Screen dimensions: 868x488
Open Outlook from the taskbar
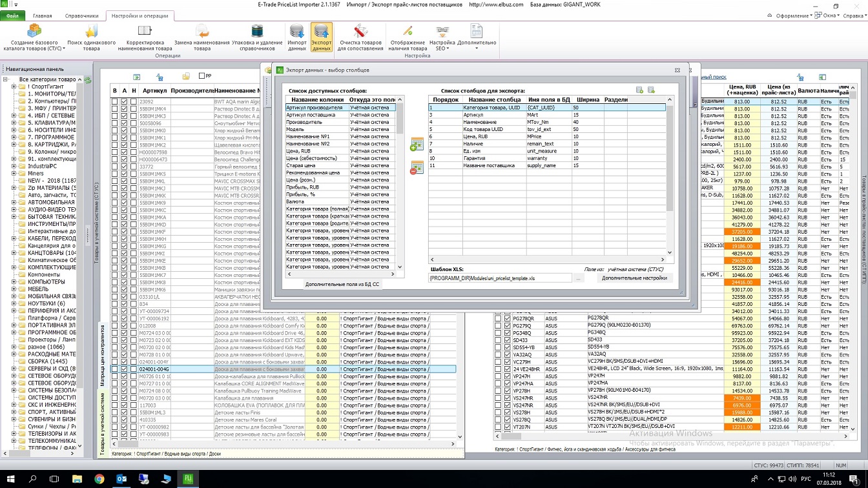coord(121,479)
